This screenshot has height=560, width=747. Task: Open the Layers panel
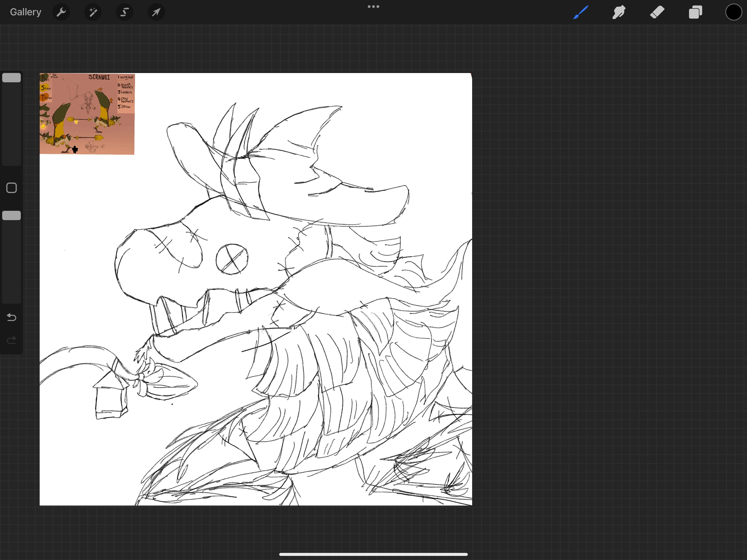(695, 12)
